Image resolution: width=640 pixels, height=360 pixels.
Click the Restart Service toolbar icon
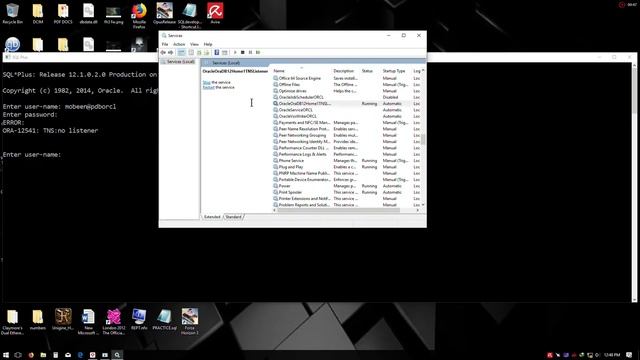[x=258, y=52]
